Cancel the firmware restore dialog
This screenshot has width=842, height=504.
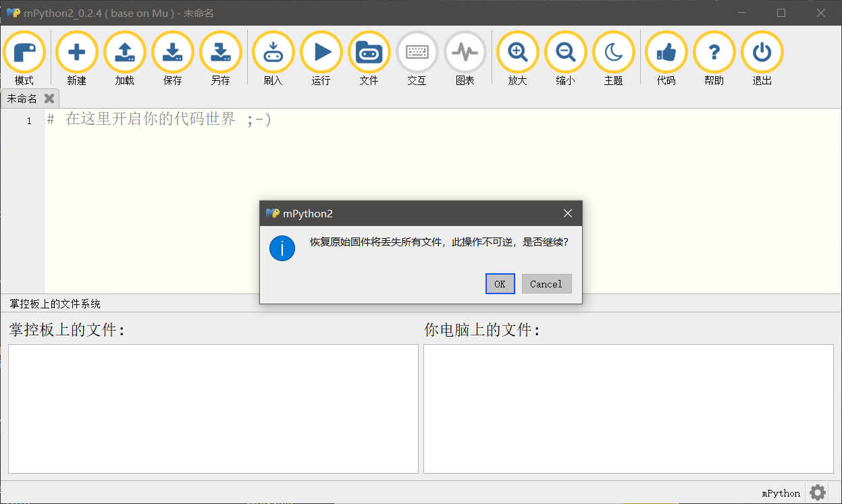point(546,284)
